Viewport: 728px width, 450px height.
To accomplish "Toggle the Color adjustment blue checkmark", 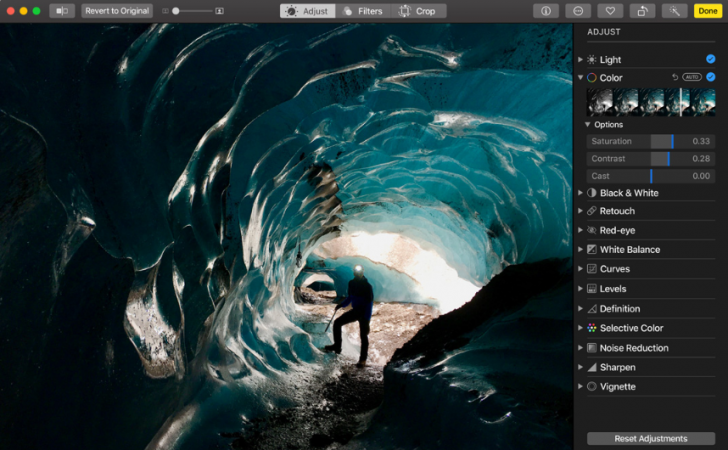I will click(710, 77).
